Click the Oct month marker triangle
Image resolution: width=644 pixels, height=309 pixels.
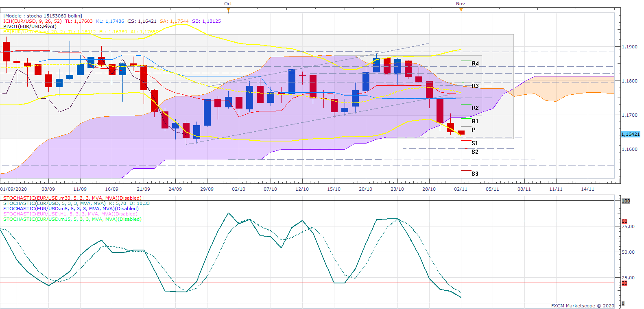click(228, 10)
